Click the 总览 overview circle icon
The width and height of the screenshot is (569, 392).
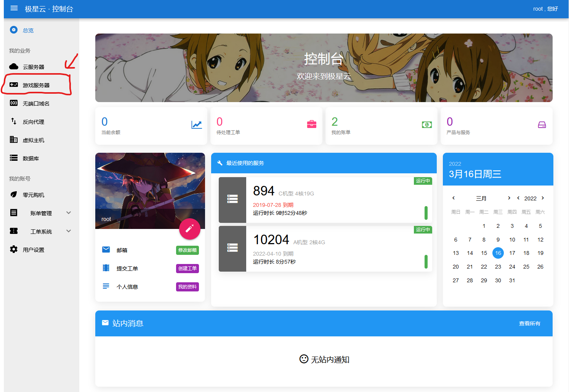click(14, 30)
